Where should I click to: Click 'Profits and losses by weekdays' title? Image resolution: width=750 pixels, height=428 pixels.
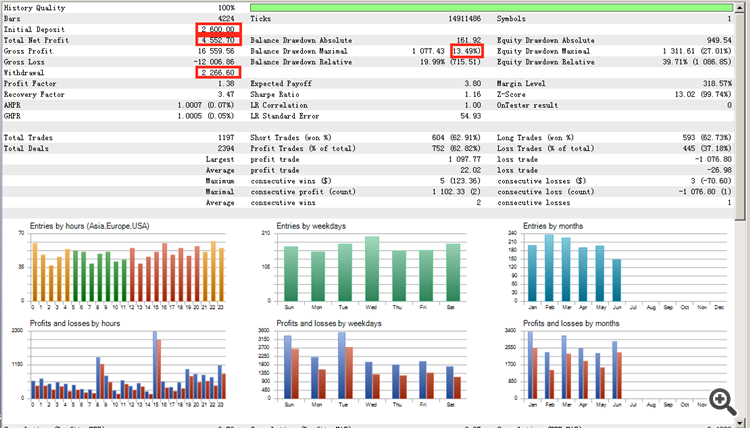(x=329, y=323)
